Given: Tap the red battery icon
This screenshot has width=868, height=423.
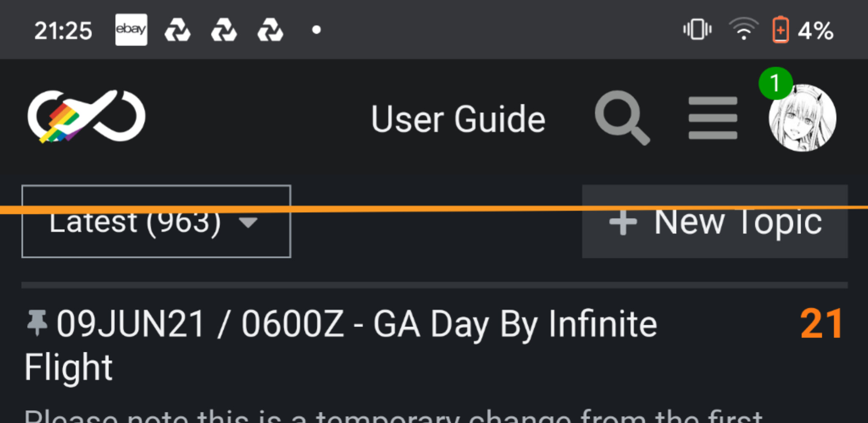Looking at the screenshot, I should [x=780, y=30].
